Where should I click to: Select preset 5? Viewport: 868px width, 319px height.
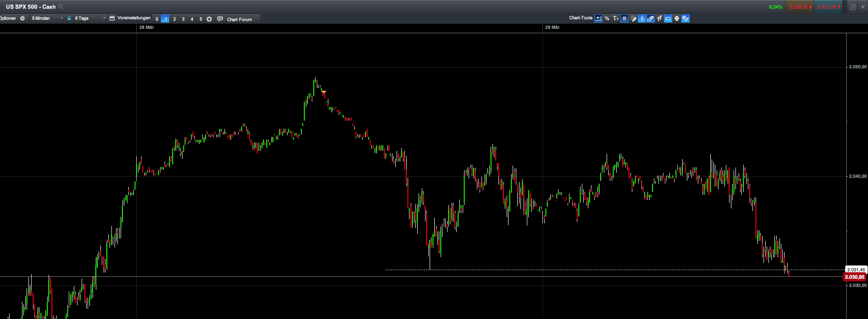[x=200, y=19]
